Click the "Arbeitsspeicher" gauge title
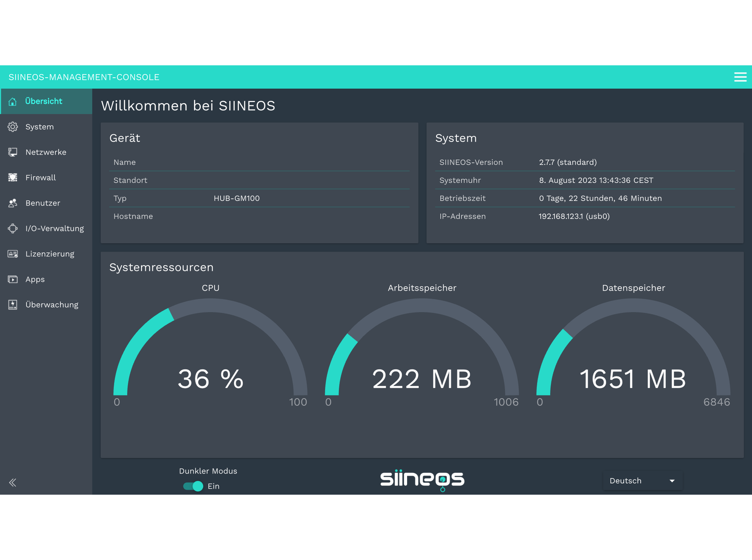Viewport: 752px width, 560px height. coord(422,288)
